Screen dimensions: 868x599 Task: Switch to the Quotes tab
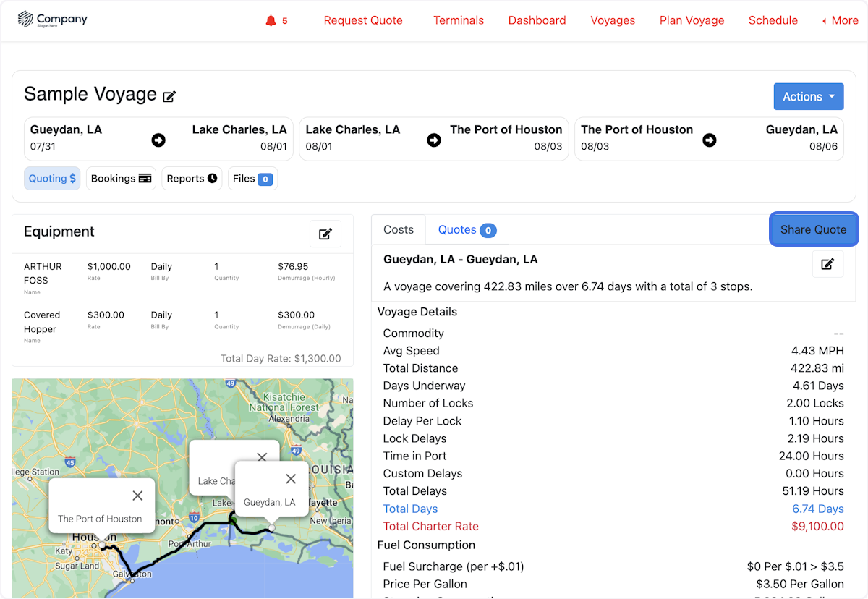click(x=467, y=229)
